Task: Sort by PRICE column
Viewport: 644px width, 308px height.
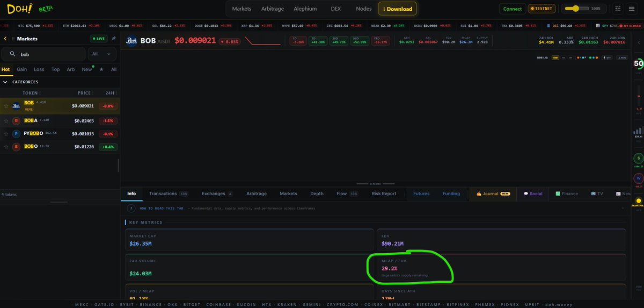Action: coord(86,93)
